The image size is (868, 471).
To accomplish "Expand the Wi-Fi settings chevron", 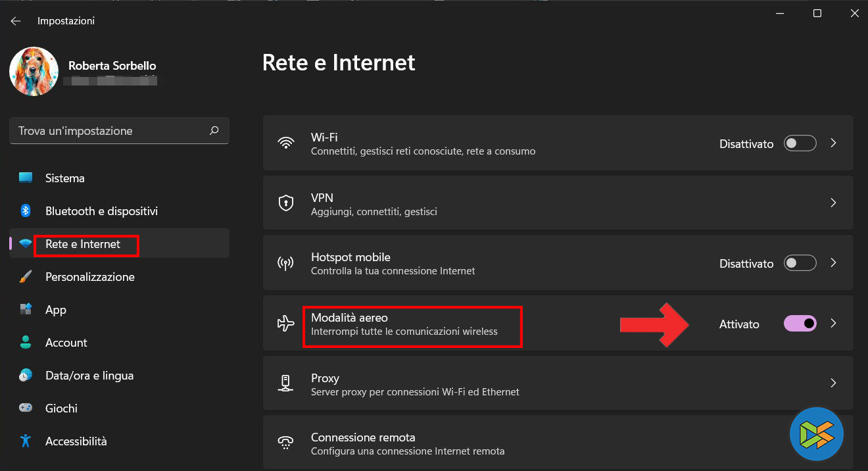I will tap(833, 143).
